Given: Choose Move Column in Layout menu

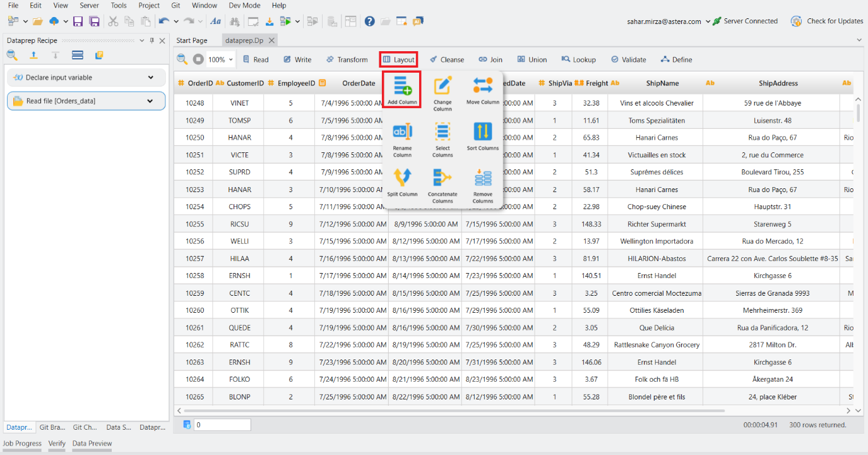Looking at the screenshot, I should (482, 86).
